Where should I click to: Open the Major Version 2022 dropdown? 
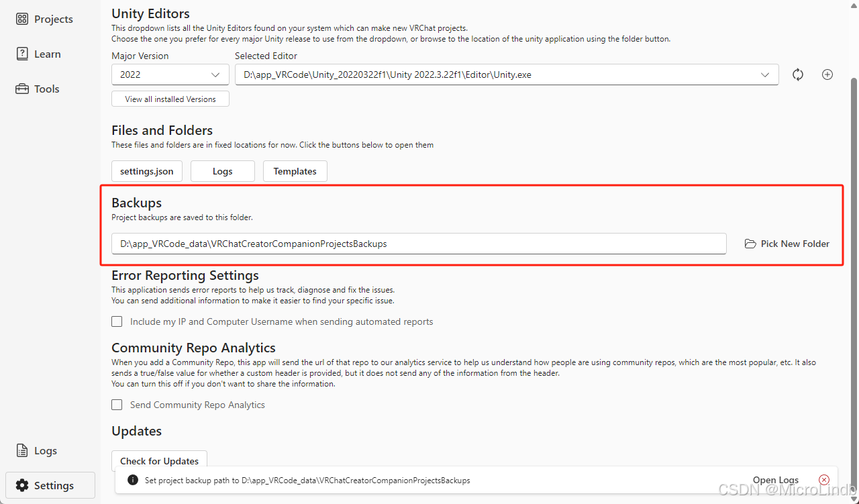(170, 74)
